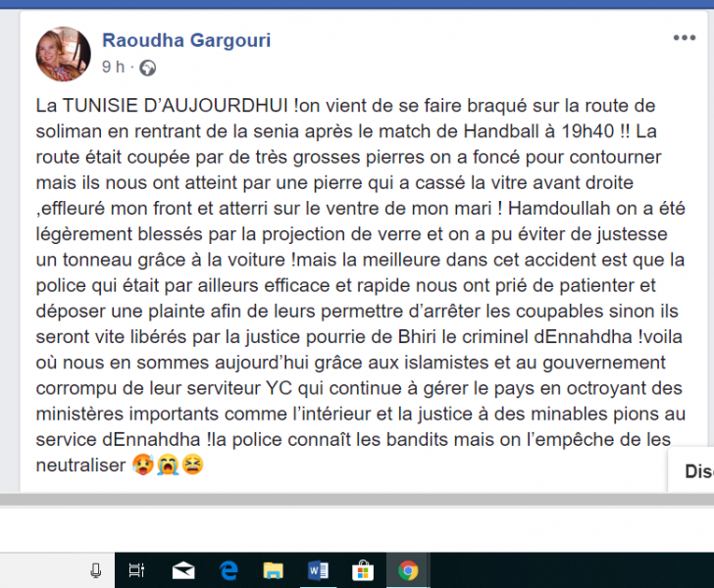Click the hot sweating face emoji
This screenshot has width=714, height=588.
click(x=143, y=465)
